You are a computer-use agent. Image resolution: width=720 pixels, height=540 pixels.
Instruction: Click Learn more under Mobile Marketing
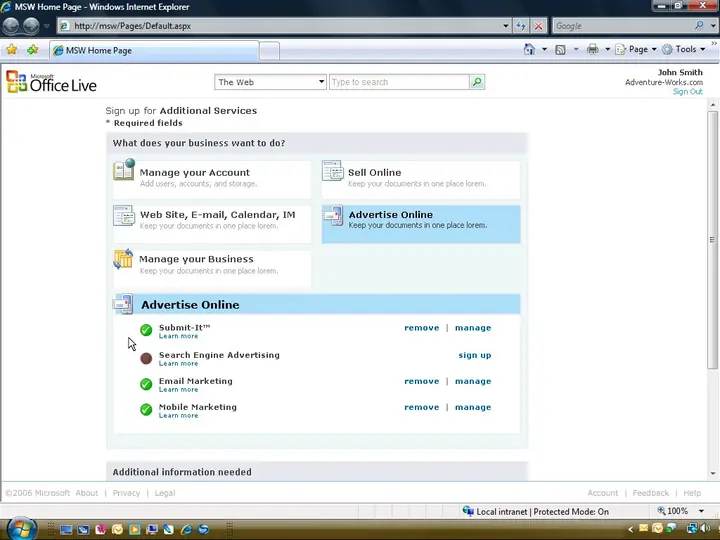(178, 416)
